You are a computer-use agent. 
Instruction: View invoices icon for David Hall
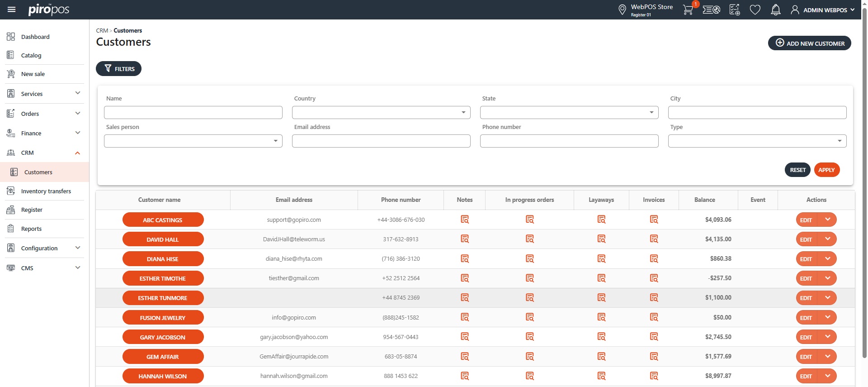(x=654, y=239)
